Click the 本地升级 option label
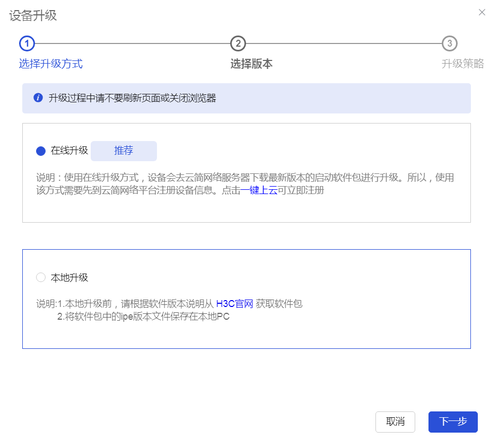The height and width of the screenshot is (448, 490). pos(69,277)
